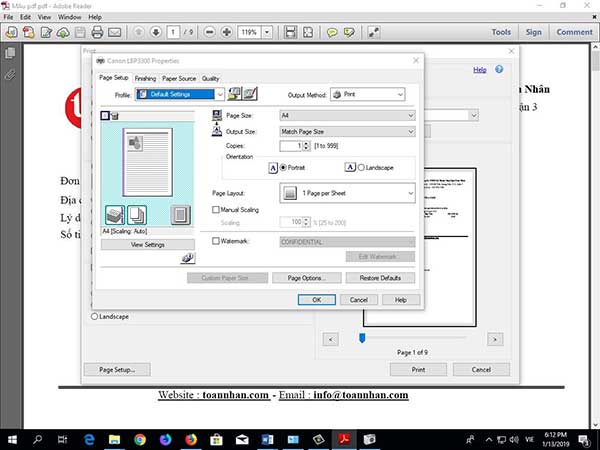Click the blue help question mark icon
Viewport: 600px width, 450px height.
(x=499, y=69)
